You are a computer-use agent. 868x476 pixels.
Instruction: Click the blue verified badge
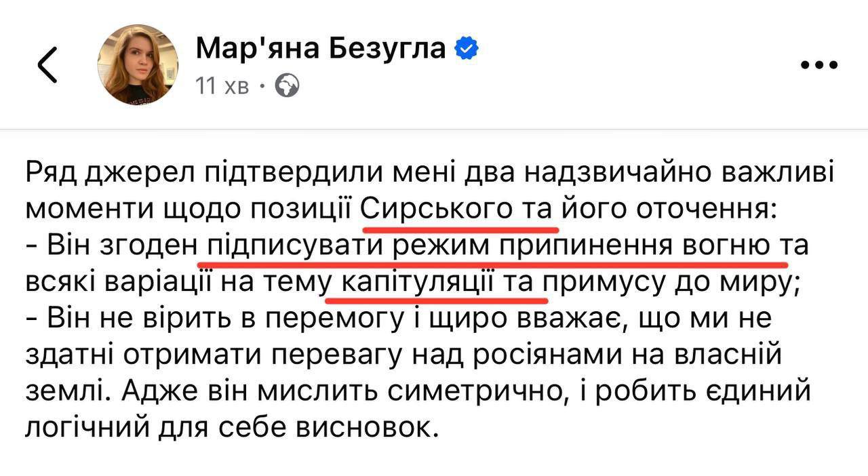[467, 48]
